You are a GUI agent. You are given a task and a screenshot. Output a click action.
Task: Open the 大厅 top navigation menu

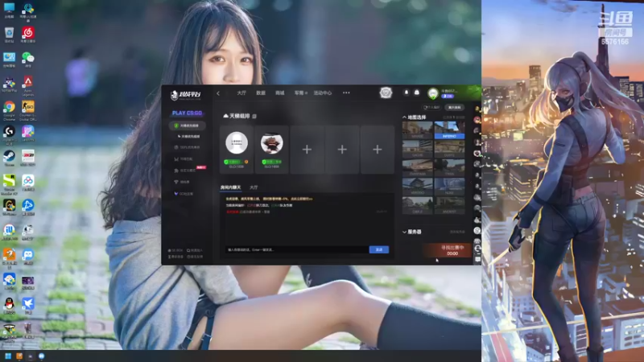[x=241, y=93]
